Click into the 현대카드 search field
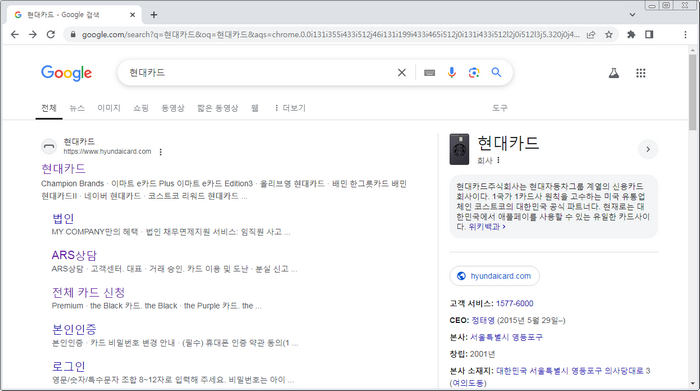 [259, 72]
